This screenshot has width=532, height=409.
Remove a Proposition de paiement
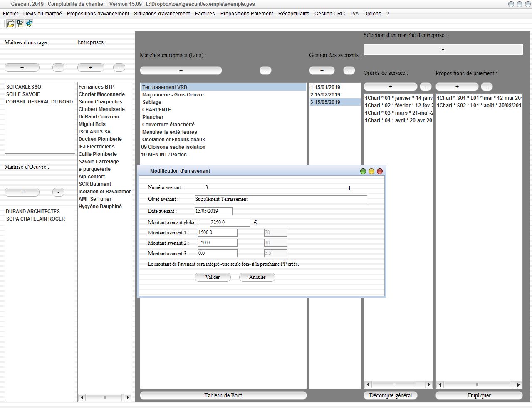coord(487,86)
